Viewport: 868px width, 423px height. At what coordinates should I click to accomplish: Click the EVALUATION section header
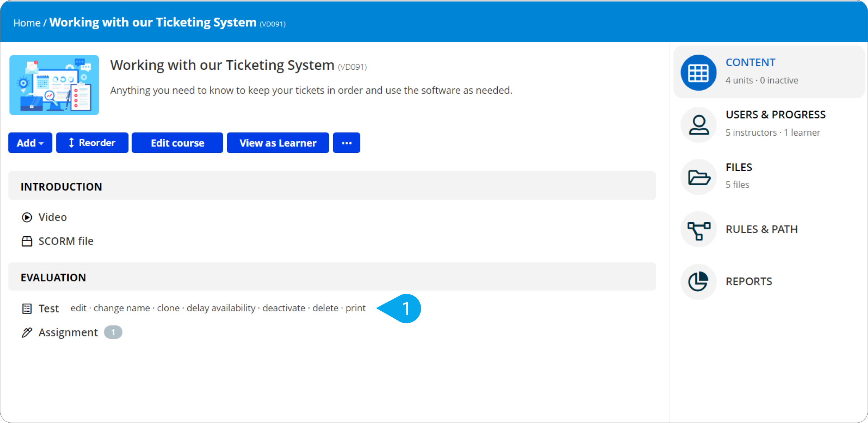[332, 277]
